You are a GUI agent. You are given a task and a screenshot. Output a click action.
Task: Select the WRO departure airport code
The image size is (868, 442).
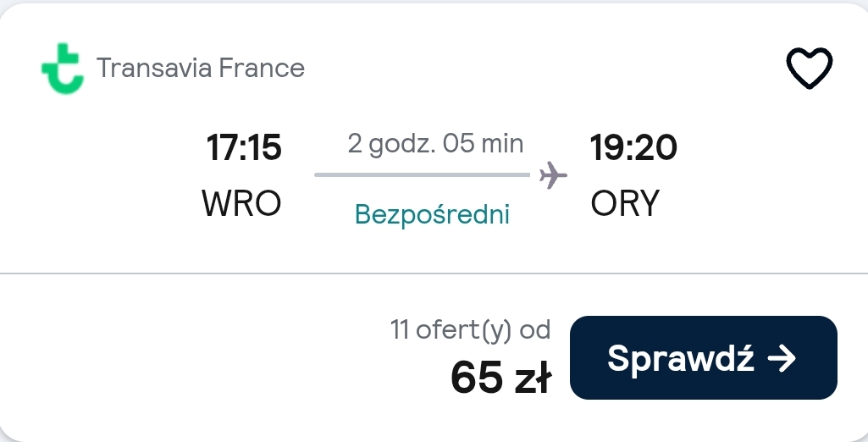(241, 203)
